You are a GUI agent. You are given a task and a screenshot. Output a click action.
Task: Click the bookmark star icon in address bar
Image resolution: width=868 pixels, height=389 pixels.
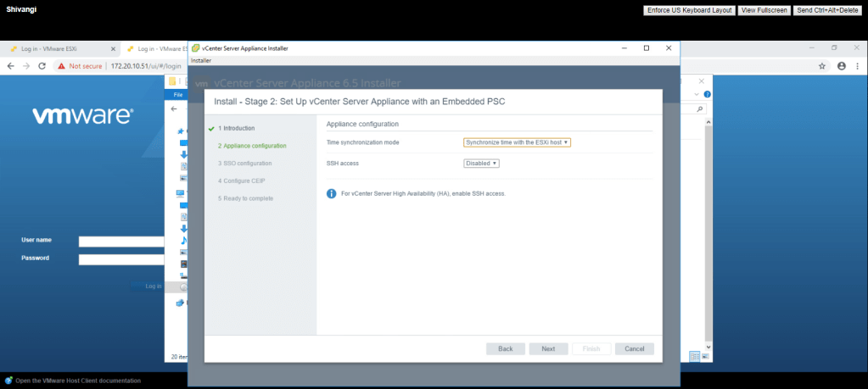click(x=821, y=66)
